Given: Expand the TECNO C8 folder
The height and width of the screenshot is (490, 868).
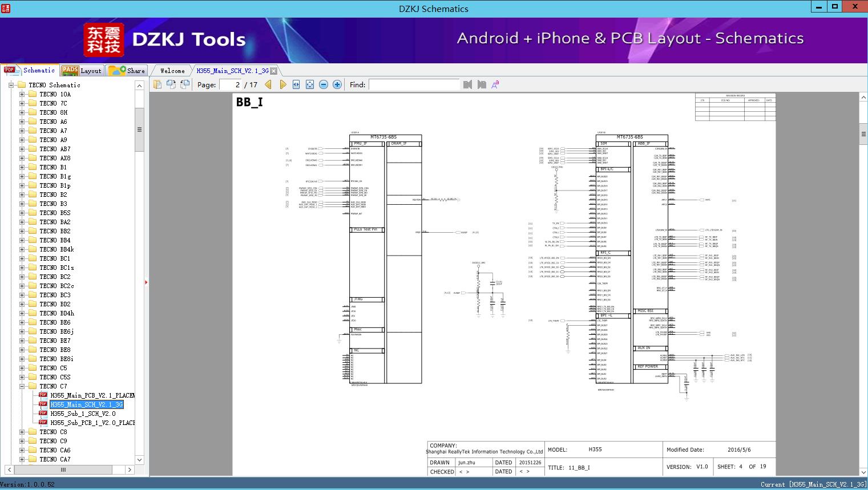Looking at the screenshot, I should 22,432.
